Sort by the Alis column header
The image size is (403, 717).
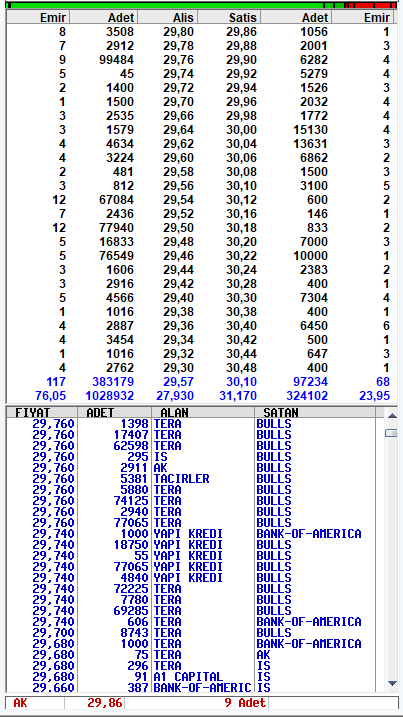168,17
